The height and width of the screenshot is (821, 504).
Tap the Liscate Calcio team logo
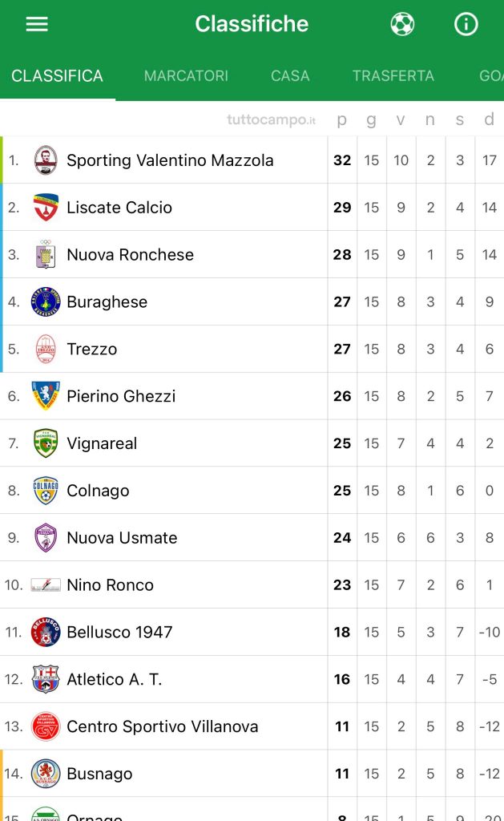pyautogui.click(x=46, y=208)
